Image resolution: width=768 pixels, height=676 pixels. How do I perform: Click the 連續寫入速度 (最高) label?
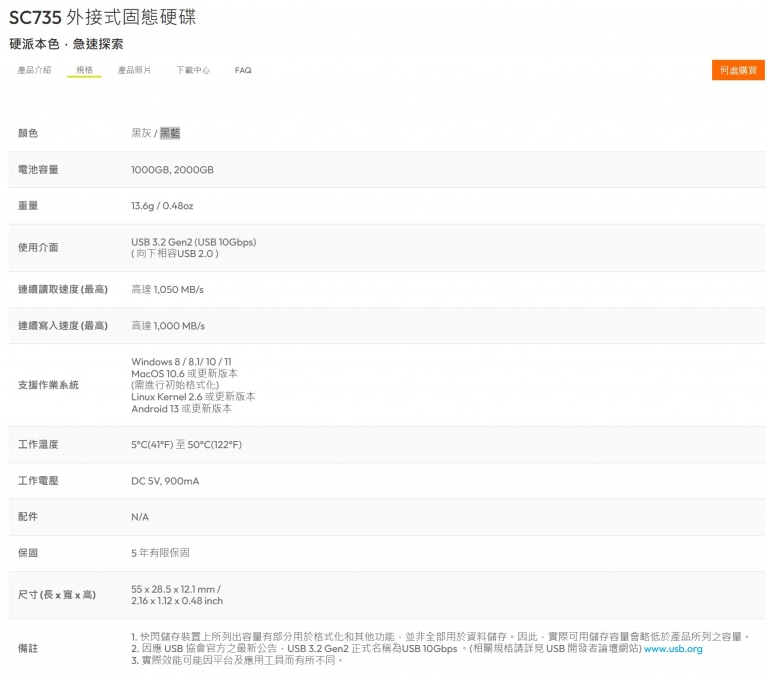62,326
